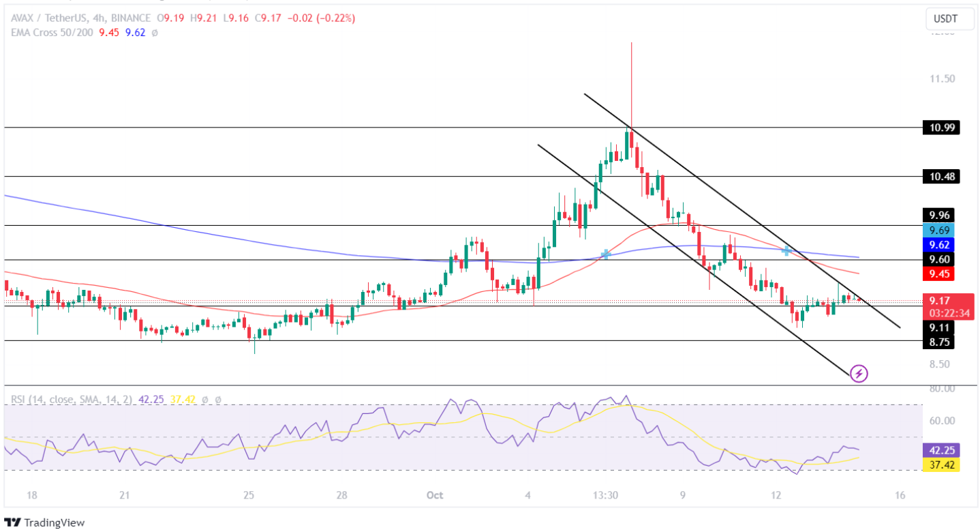Click the EMA Cross 50/200 legend text
This screenshot has height=532, width=980.
pyautogui.click(x=53, y=32)
